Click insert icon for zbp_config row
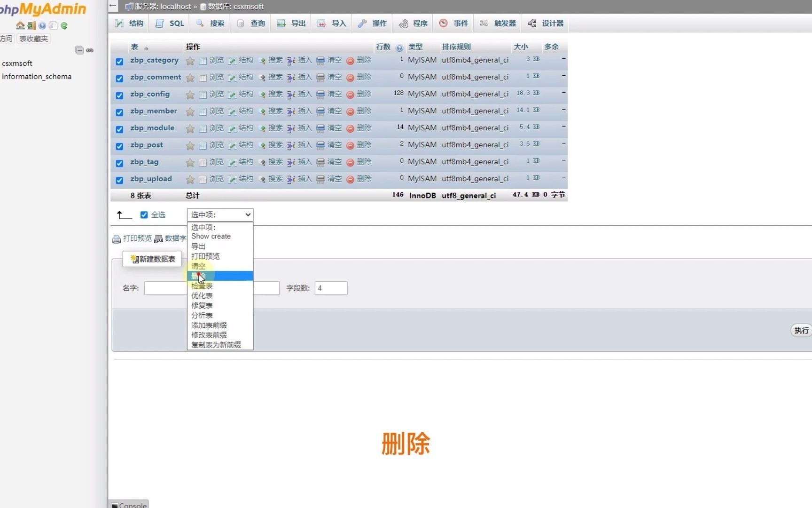Image resolution: width=812 pixels, height=508 pixels. point(291,95)
